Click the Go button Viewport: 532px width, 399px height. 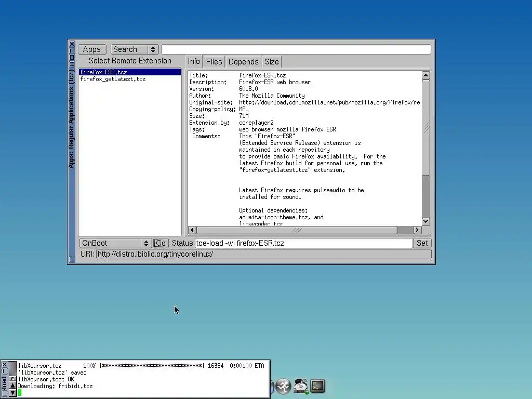pos(161,243)
